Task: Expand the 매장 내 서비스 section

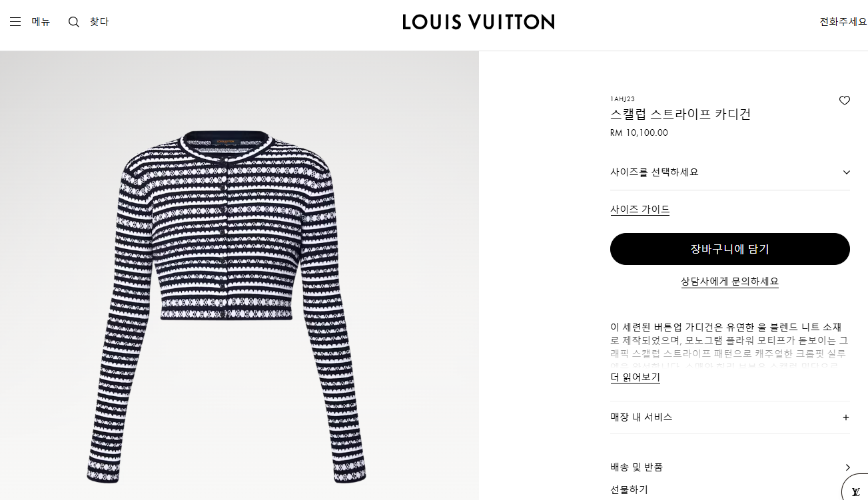Action: [x=730, y=417]
